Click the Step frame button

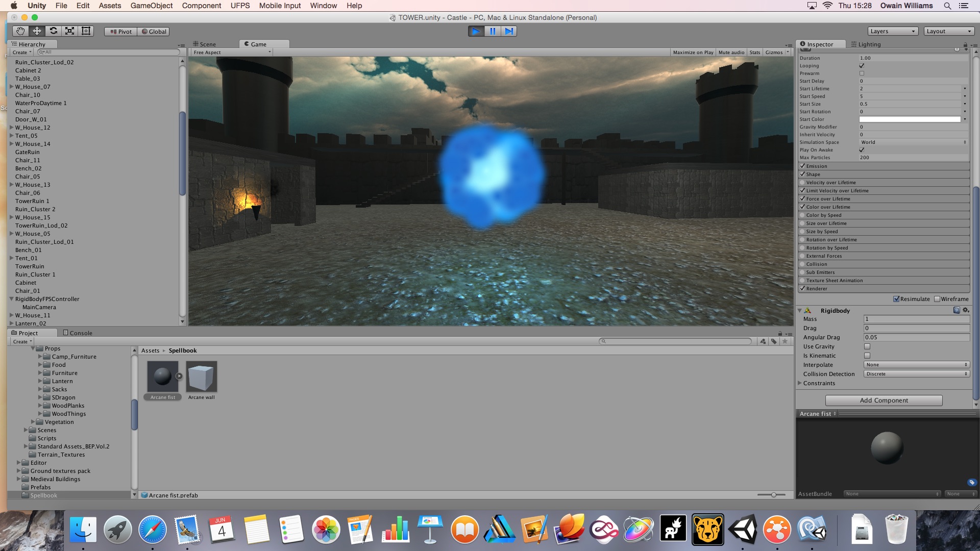point(509,31)
